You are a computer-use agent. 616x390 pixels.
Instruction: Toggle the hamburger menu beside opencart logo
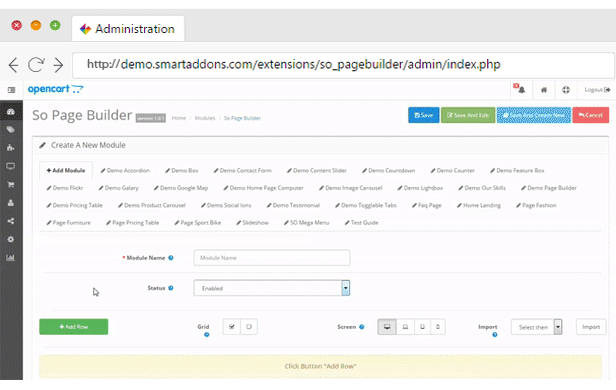(11, 90)
